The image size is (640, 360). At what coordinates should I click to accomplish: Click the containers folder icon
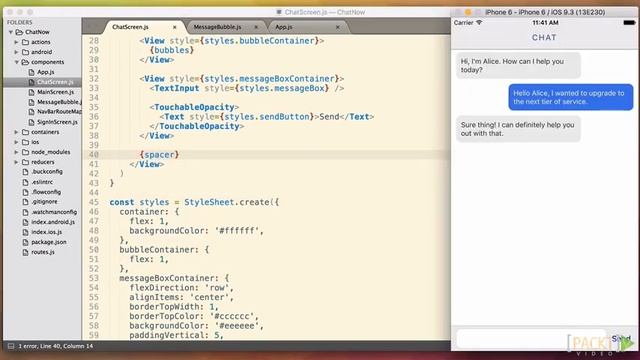[25, 132]
